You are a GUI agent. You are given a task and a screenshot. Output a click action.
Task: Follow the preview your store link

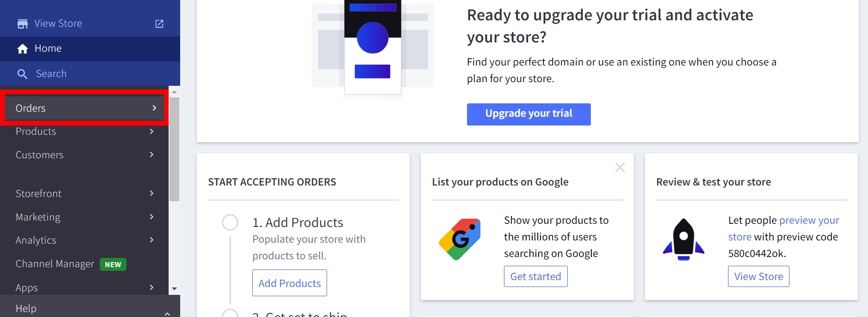pyautogui.click(x=809, y=221)
